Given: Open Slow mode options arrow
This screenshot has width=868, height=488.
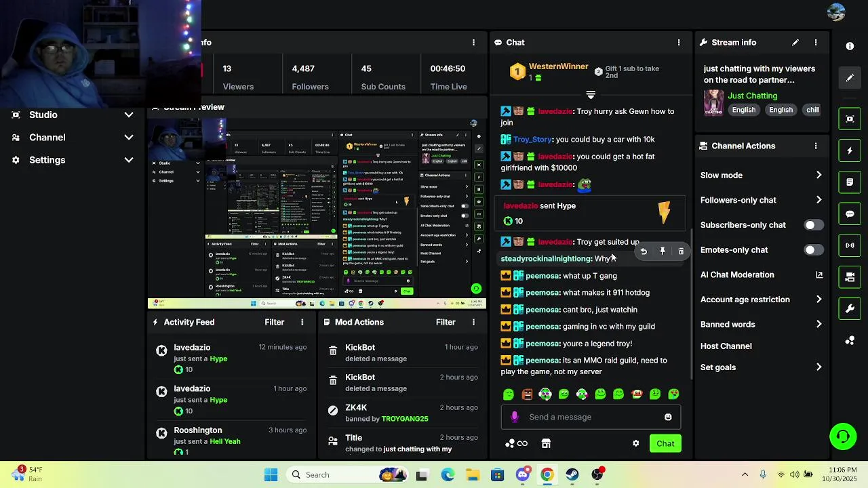Looking at the screenshot, I should [818, 175].
